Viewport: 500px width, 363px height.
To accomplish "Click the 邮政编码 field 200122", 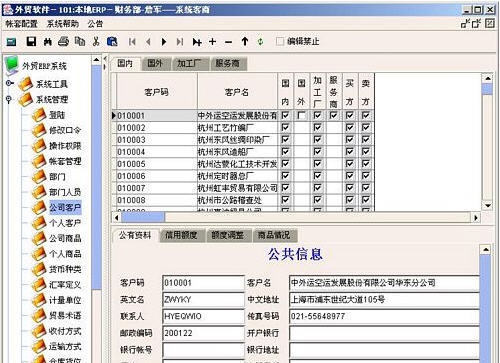I will (203, 333).
